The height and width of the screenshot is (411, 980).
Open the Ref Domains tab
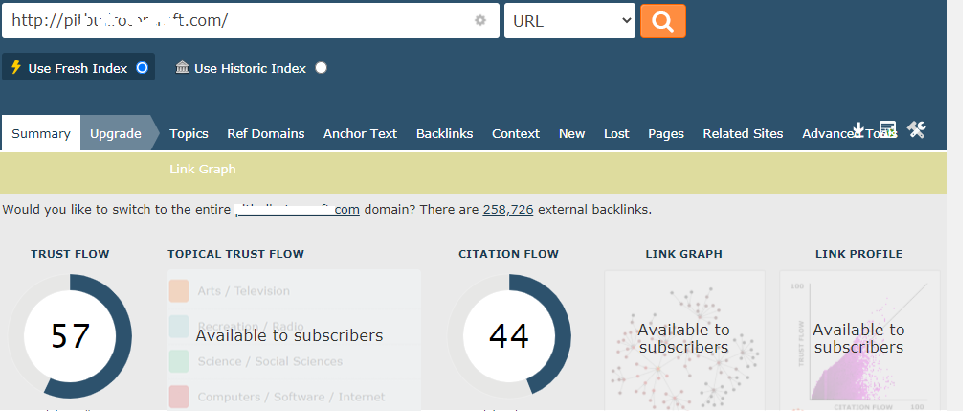(x=266, y=134)
